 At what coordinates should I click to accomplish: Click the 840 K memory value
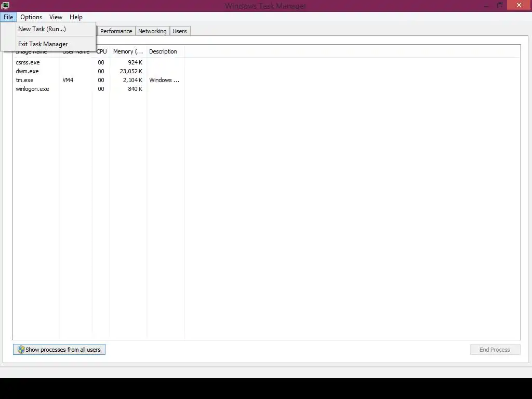tap(135, 89)
